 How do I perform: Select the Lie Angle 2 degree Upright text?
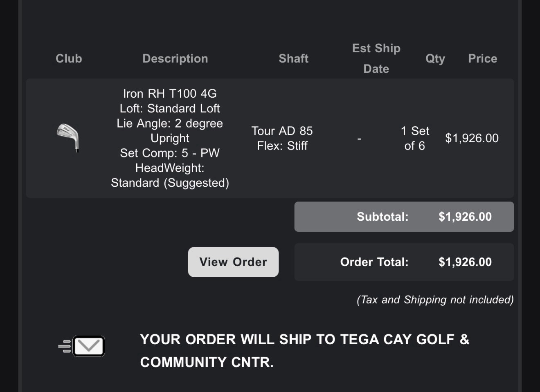(x=170, y=131)
